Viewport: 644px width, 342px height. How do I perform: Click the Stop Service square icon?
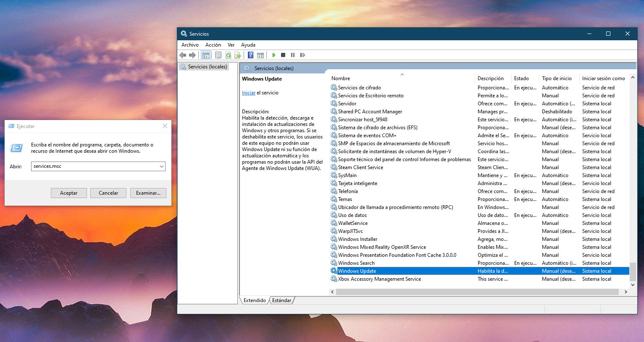[x=283, y=55]
